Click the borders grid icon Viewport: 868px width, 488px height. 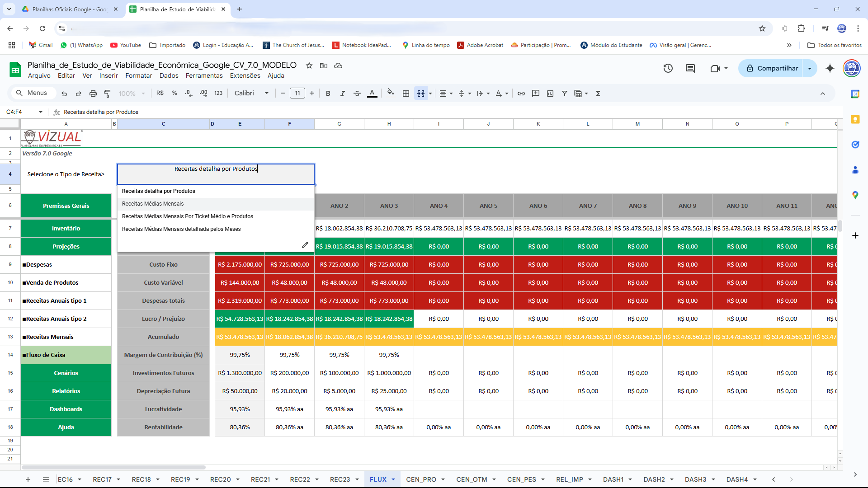(x=406, y=94)
